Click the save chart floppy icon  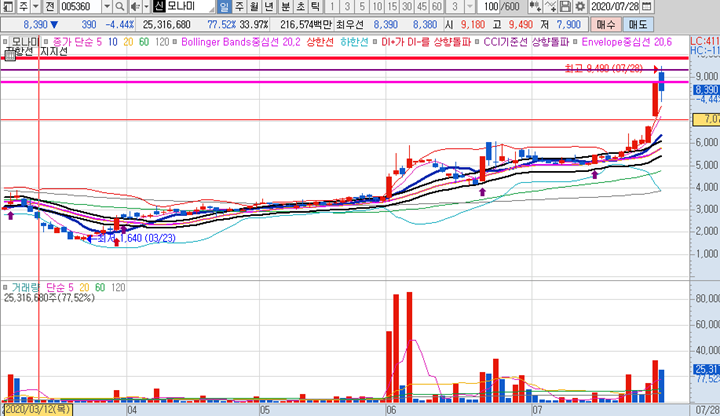coord(565,6)
